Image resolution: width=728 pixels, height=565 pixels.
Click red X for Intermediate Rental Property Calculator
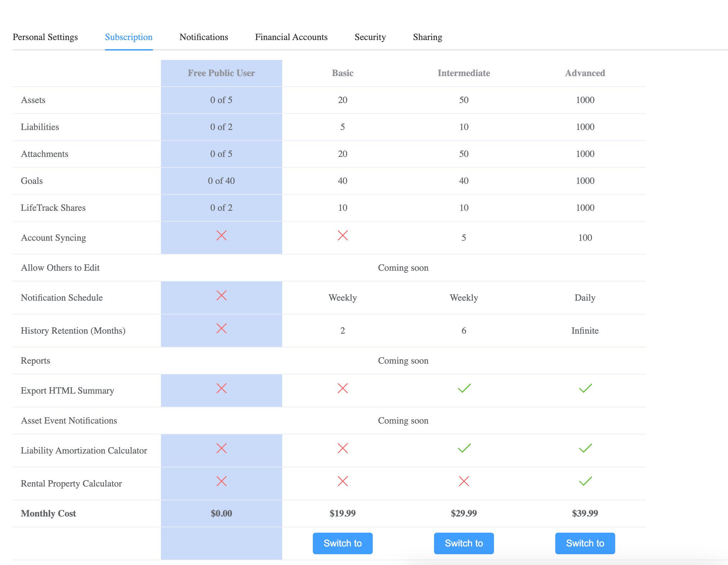pyautogui.click(x=464, y=481)
